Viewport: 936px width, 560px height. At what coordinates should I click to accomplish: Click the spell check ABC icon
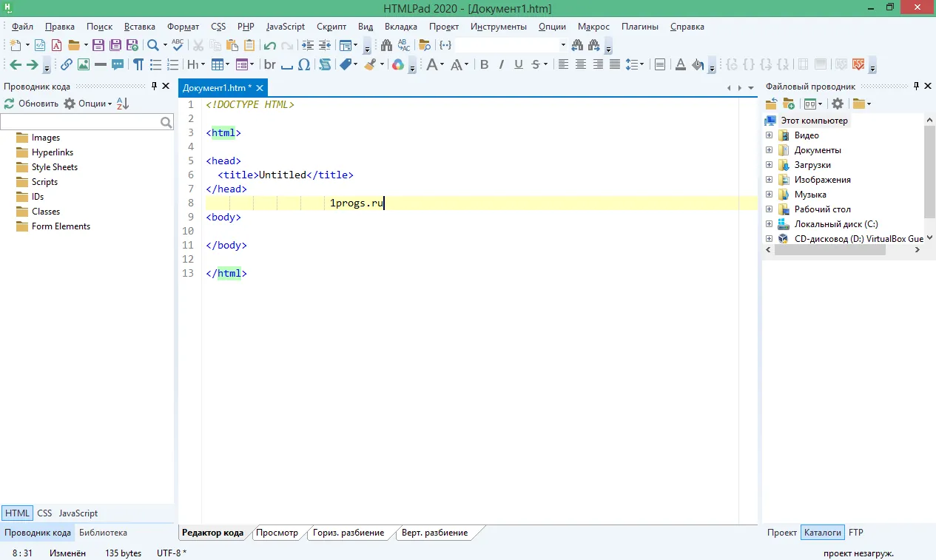[x=178, y=45]
